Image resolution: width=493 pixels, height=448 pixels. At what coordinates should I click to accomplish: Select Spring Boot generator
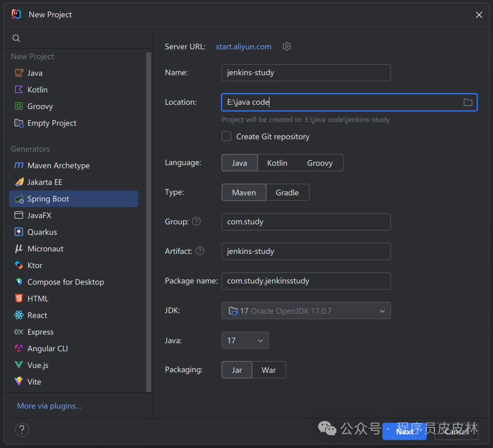tap(73, 199)
